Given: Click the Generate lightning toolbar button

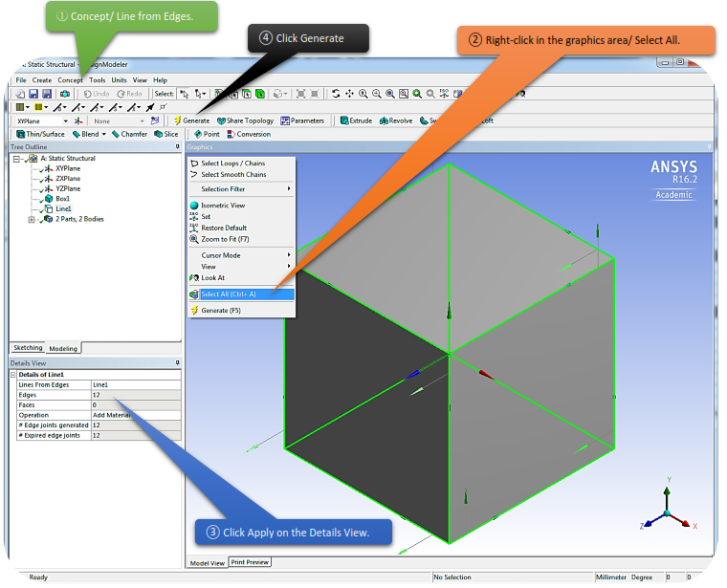Looking at the screenshot, I should pos(191,121).
